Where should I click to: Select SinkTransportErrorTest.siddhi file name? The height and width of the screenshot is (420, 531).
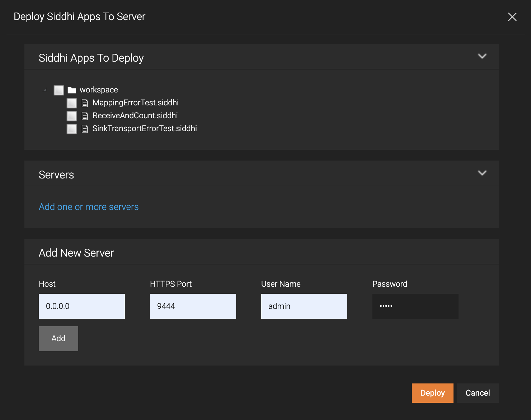(145, 128)
